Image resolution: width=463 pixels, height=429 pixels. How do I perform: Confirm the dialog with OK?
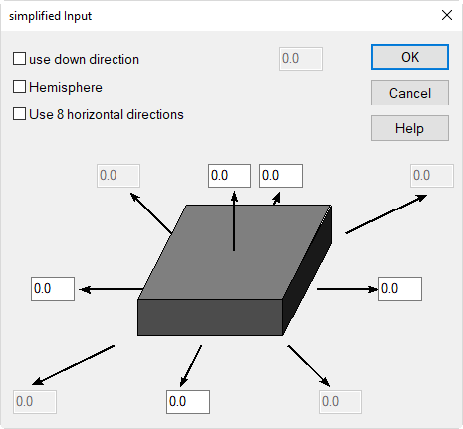(x=410, y=57)
